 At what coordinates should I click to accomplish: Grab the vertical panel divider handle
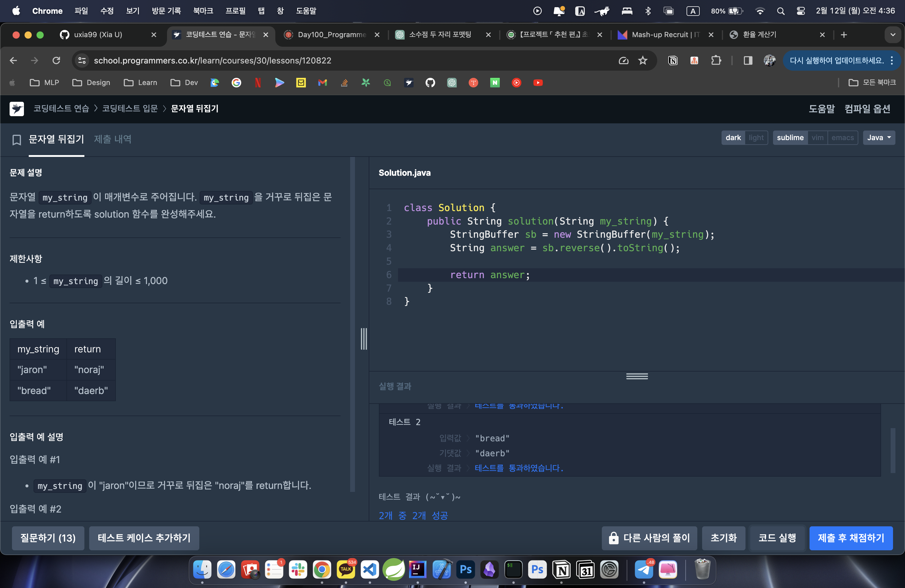click(364, 339)
